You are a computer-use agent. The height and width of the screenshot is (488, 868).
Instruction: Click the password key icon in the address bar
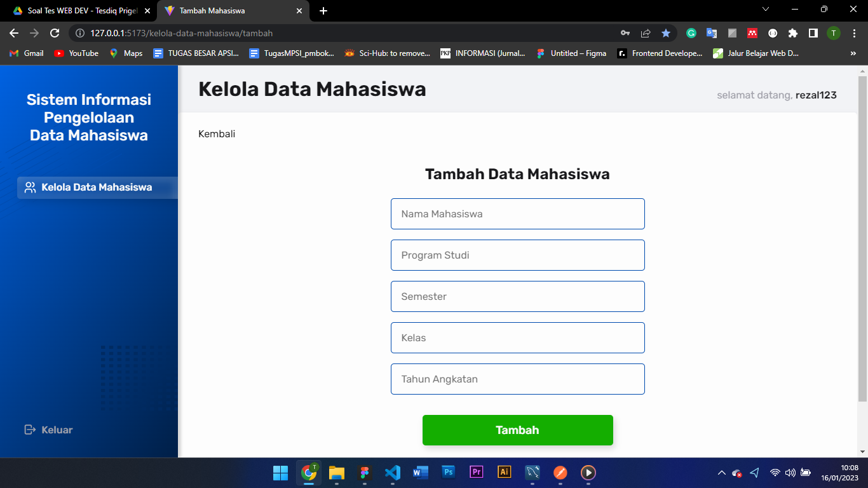625,32
